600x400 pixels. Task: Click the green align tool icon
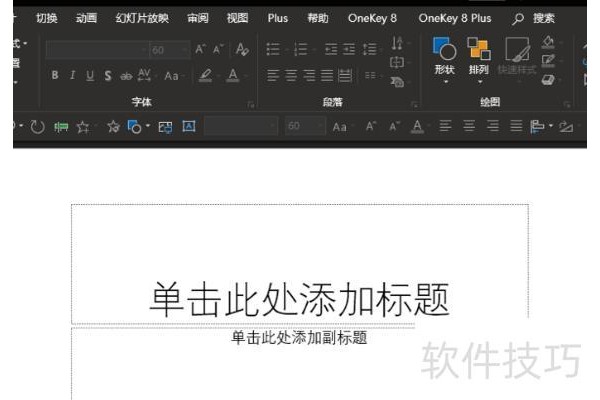[x=61, y=126]
